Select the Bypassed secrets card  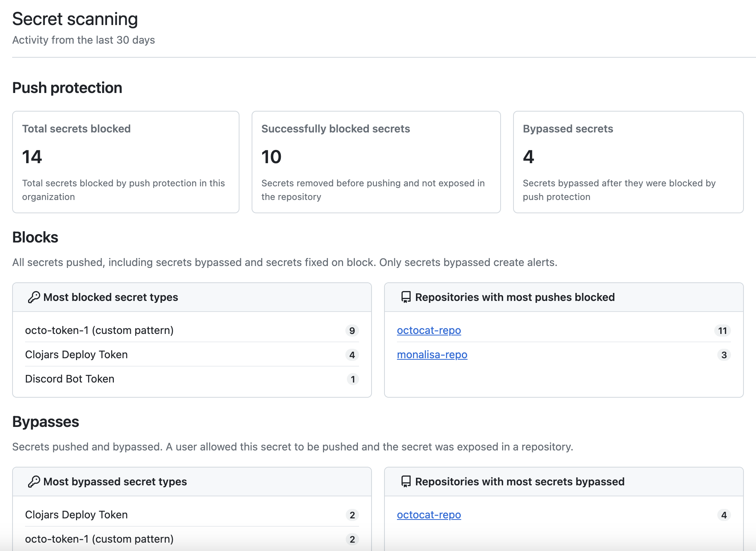628,162
